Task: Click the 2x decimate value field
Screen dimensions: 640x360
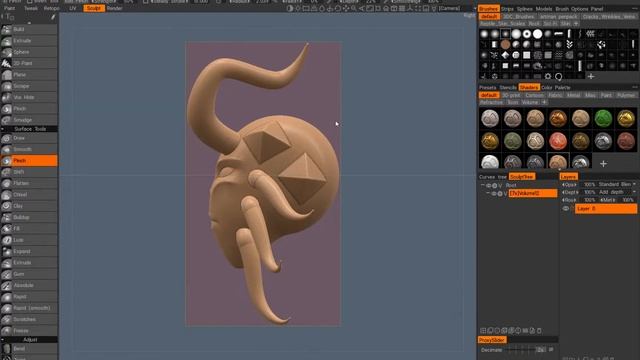Action: tap(541, 350)
